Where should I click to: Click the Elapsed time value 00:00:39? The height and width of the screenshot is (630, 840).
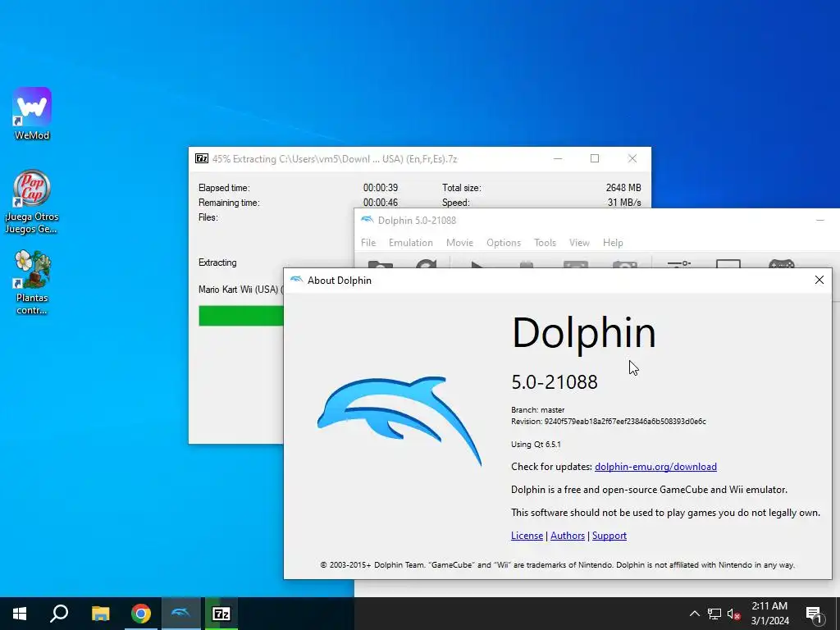click(x=381, y=188)
